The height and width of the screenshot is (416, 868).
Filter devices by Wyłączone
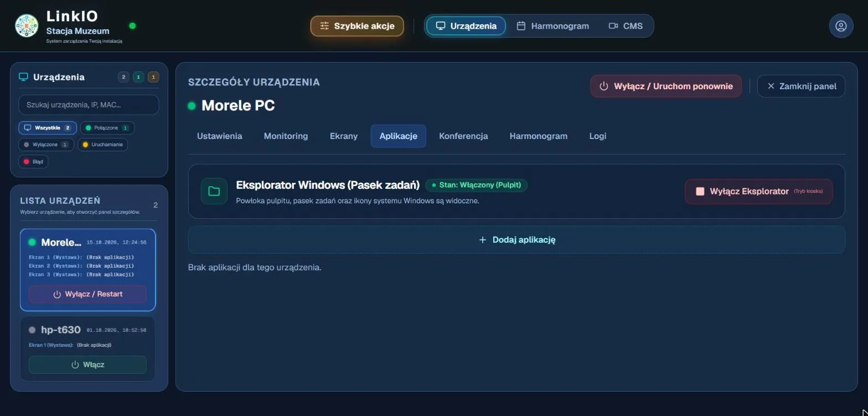pos(46,145)
